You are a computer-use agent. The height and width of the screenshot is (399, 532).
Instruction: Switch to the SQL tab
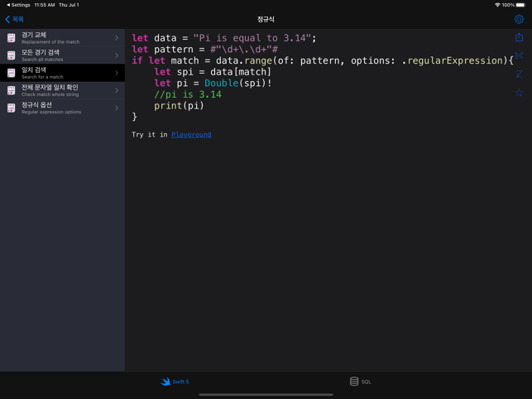361,382
